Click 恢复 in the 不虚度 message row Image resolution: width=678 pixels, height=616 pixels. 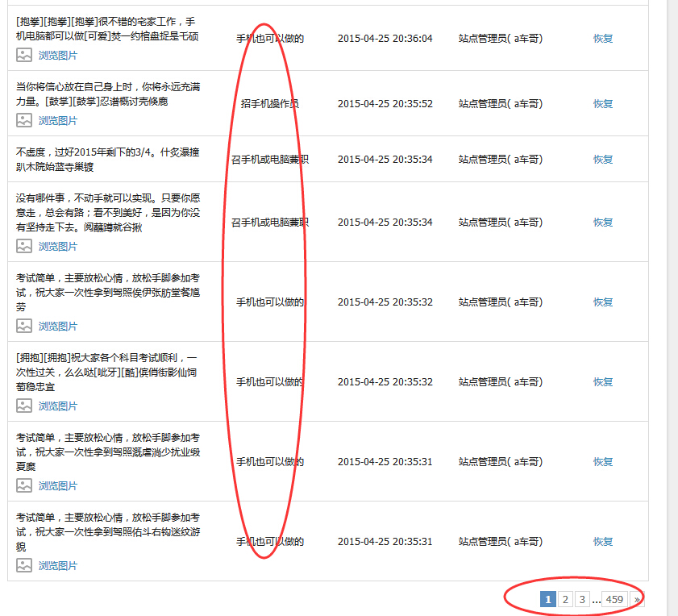[603, 159]
